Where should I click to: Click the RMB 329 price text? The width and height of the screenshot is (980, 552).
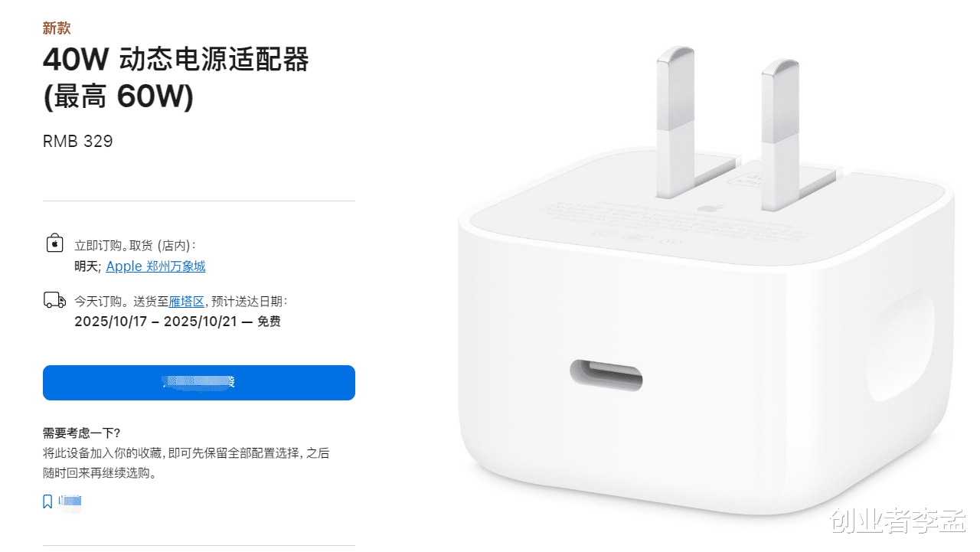click(x=78, y=142)
